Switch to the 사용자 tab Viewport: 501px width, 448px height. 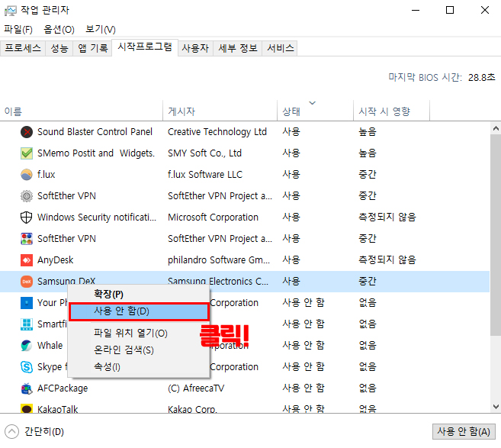(x=195, y=48)
